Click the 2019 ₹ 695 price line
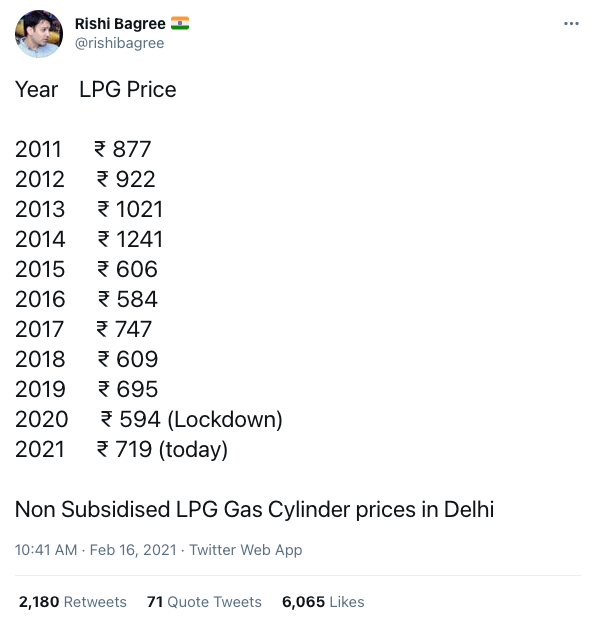 pyautogui.click(x=87, y=389)
